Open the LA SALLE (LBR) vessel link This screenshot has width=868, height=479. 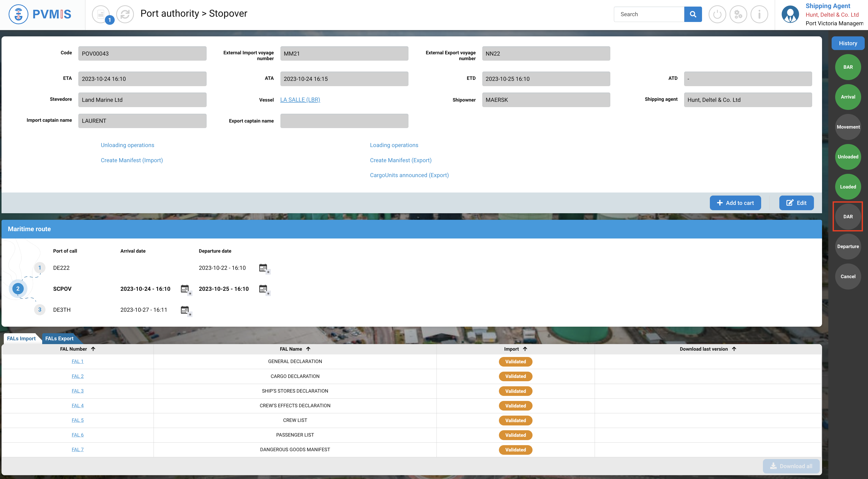tap(300, 100)
